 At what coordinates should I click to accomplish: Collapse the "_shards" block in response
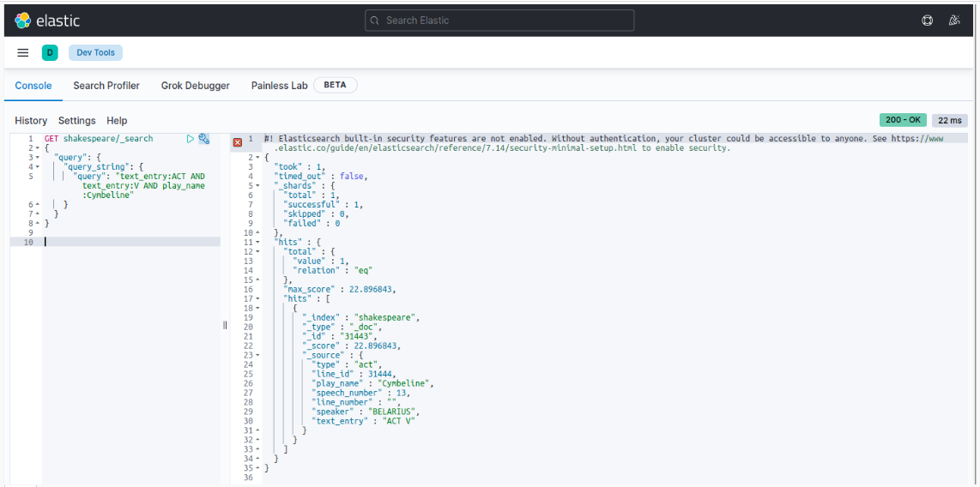pos(257,186)
